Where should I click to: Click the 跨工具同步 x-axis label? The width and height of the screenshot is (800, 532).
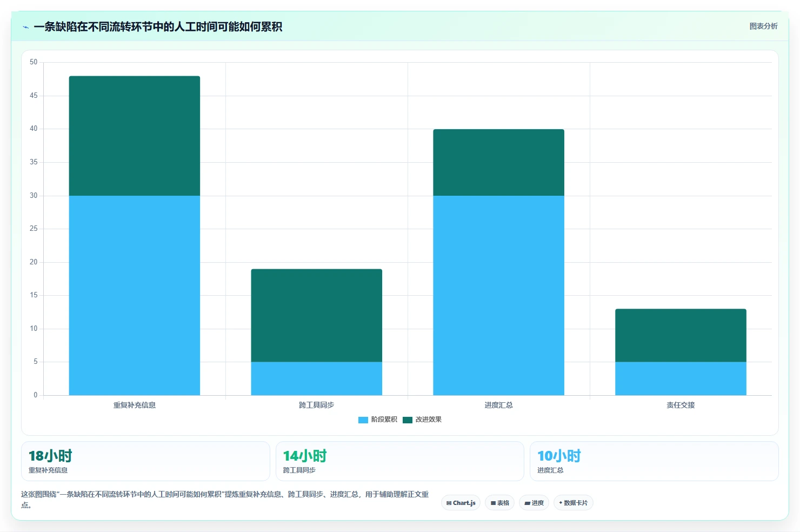coord(316,405)
